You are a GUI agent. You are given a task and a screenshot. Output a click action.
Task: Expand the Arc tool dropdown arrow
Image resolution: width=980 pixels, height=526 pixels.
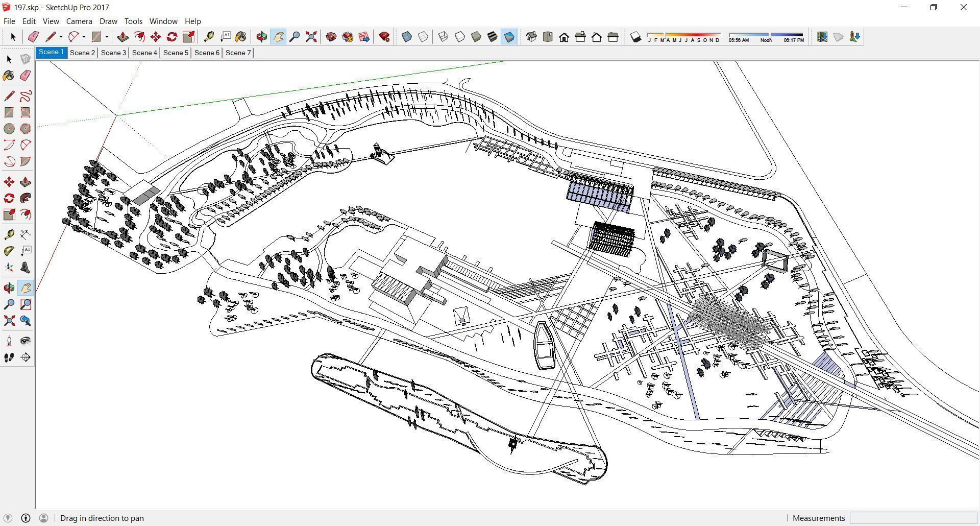click(x=84, y=37)
